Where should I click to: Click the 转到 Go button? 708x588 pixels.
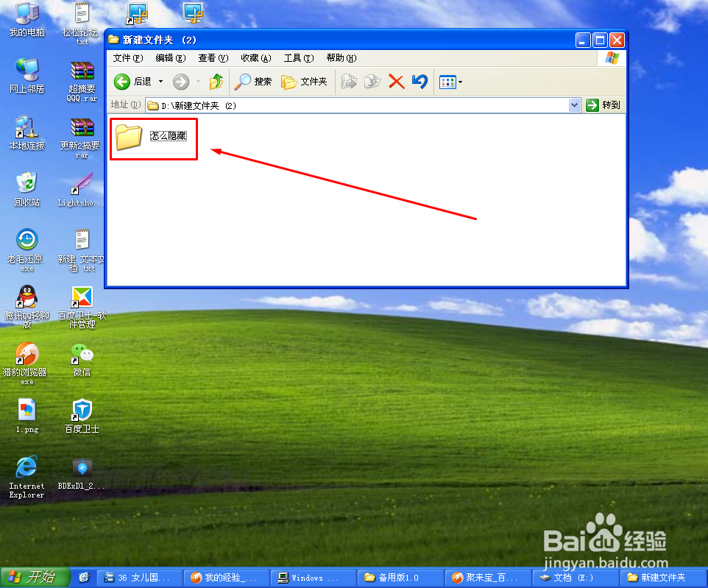(x=603, y=105)
